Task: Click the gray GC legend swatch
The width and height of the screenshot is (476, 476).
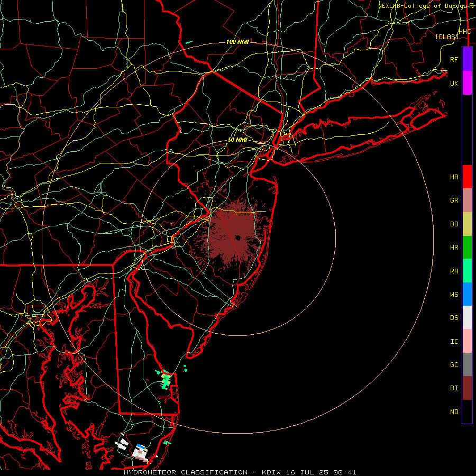Action: tap(467, 364)
